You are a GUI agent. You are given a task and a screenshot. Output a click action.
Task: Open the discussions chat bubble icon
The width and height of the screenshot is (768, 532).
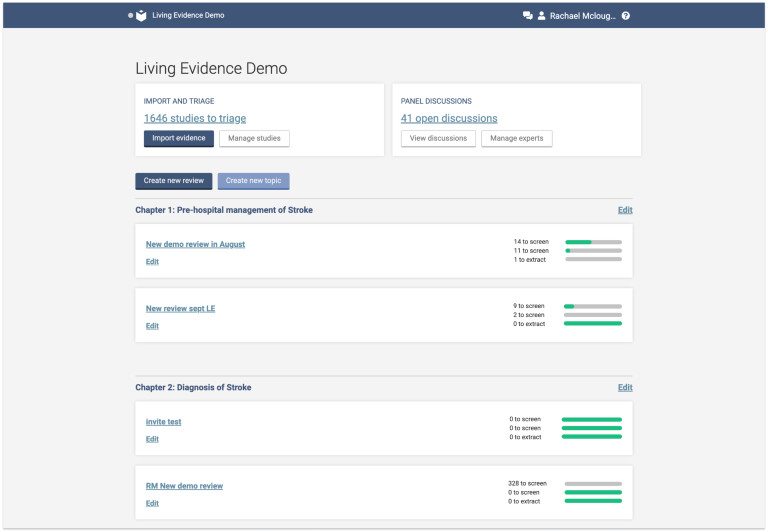point(527,15)
